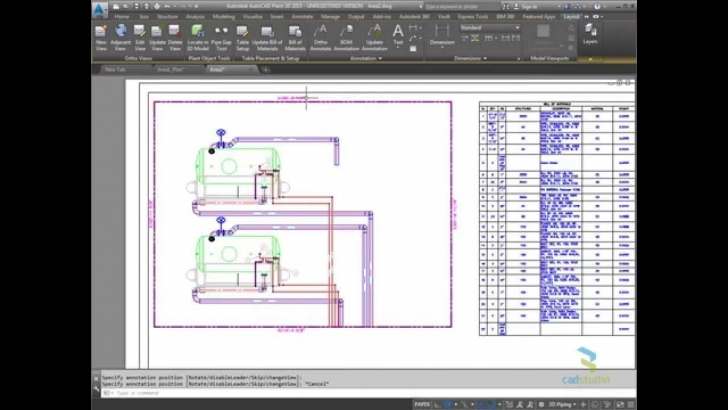Open the 3D Piping workspace dropdown
Image resolution: width=728 pixels, height=410 pixels.
pyautogui.click(x=562, y=404)
